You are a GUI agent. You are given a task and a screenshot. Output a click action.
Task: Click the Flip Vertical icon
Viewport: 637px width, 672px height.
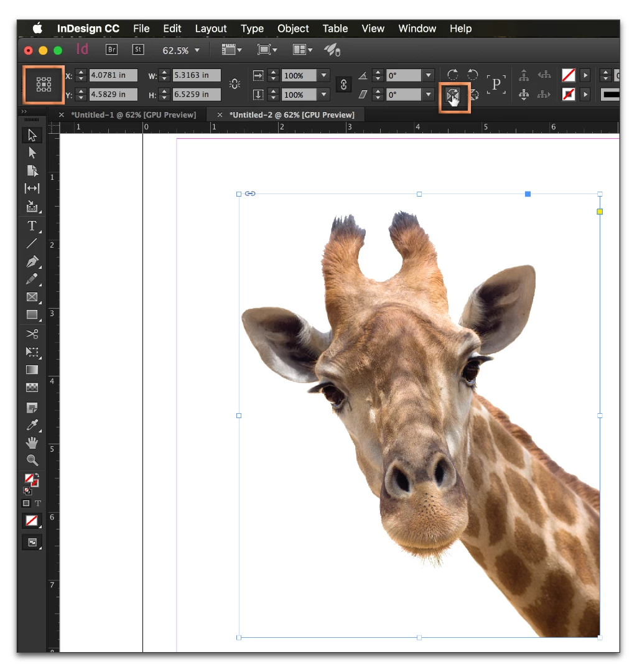pos(474,95)
